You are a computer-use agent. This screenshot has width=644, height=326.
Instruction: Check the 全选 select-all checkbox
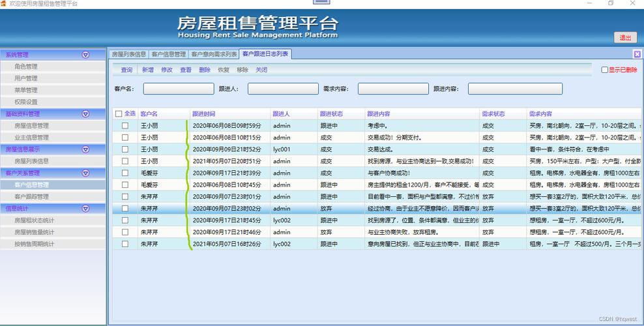119,113
